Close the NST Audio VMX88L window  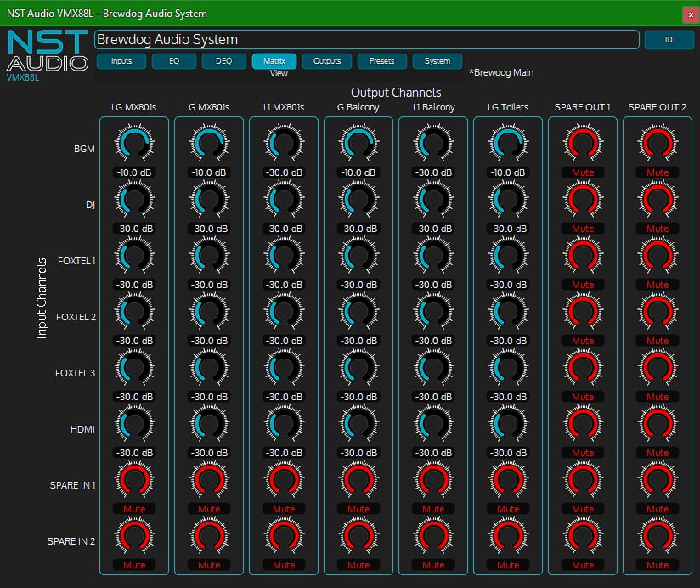pos(691,14)
